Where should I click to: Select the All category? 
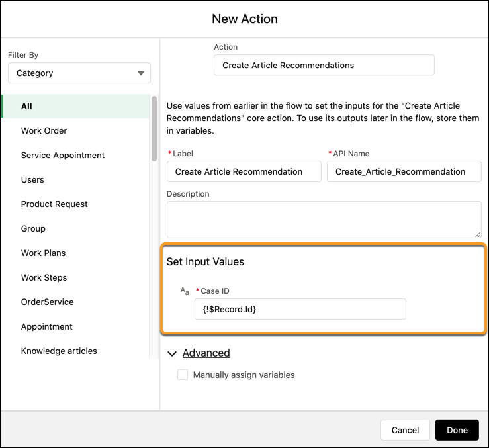point(75,106)
